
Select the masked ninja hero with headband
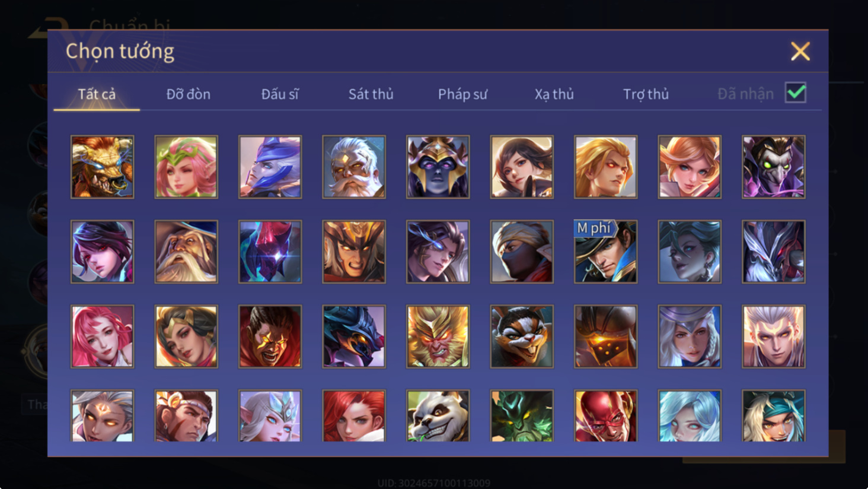(x=522, y=252)
